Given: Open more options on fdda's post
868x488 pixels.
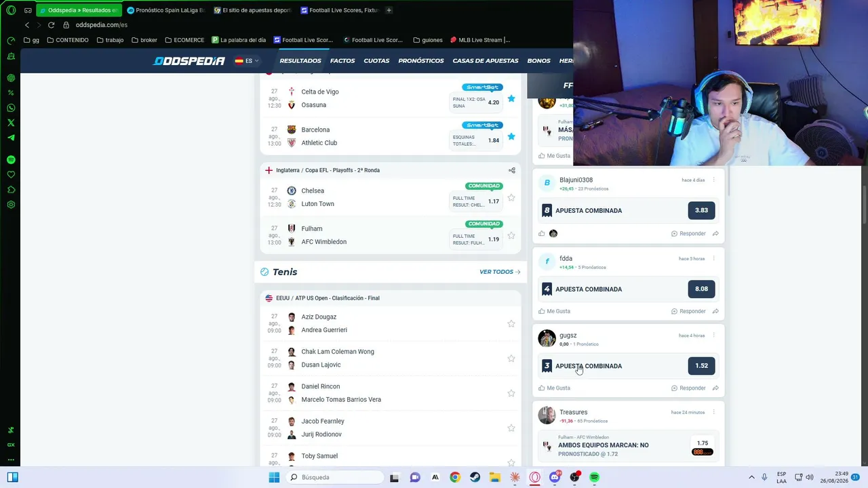Looking at the screenshot, I should tap(714, 259).
